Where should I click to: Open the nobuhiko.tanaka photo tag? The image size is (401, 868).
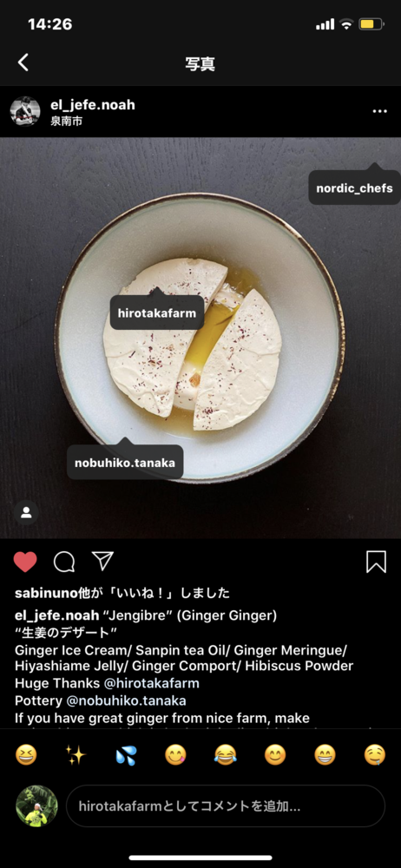tap(125, 463)
